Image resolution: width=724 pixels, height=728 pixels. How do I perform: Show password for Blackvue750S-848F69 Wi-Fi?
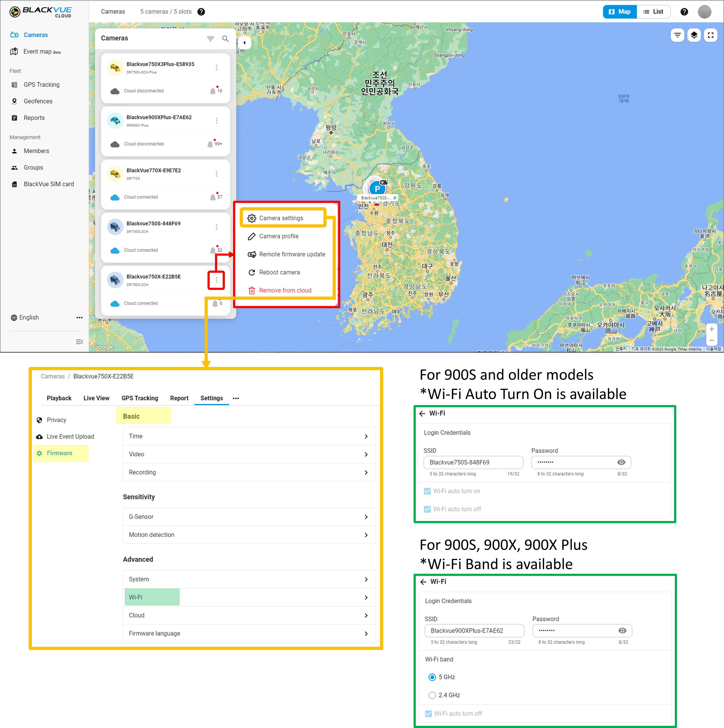click(622, 462)
